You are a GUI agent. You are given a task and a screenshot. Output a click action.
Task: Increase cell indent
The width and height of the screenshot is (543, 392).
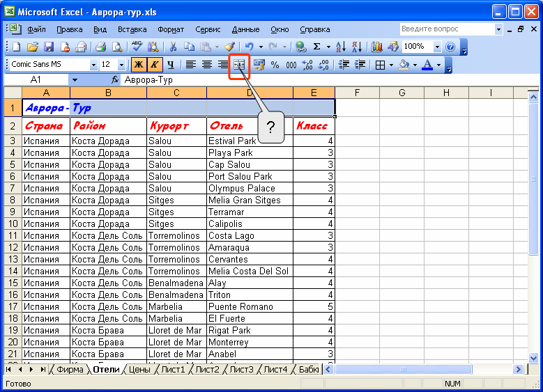click(x=360, y=65)
